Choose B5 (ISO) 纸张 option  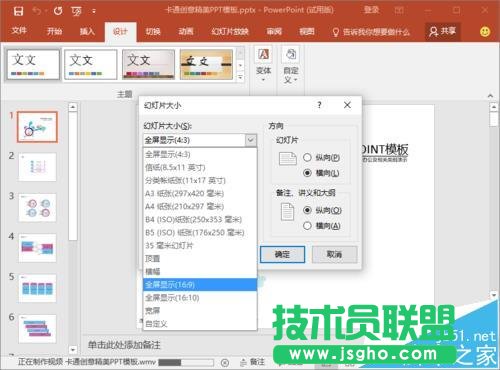coord(200,232)
